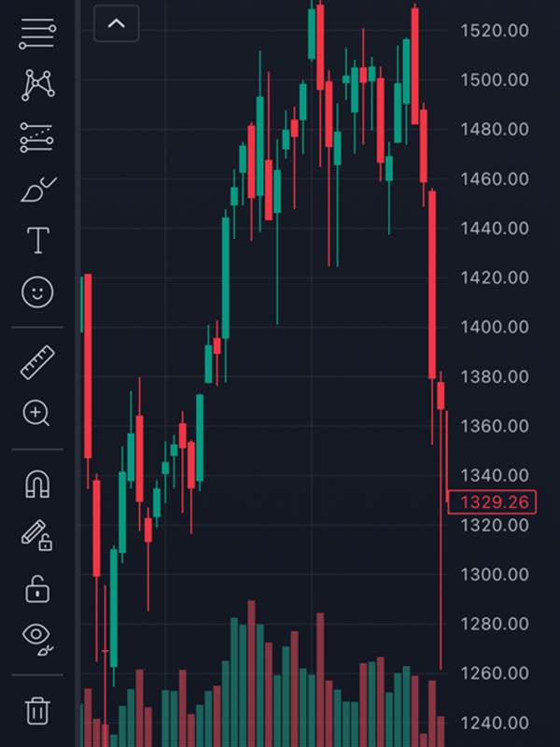Viewport: 560px width, 747px height.
Task: Click the last red candlestick wick
Action: click(441, 560)
